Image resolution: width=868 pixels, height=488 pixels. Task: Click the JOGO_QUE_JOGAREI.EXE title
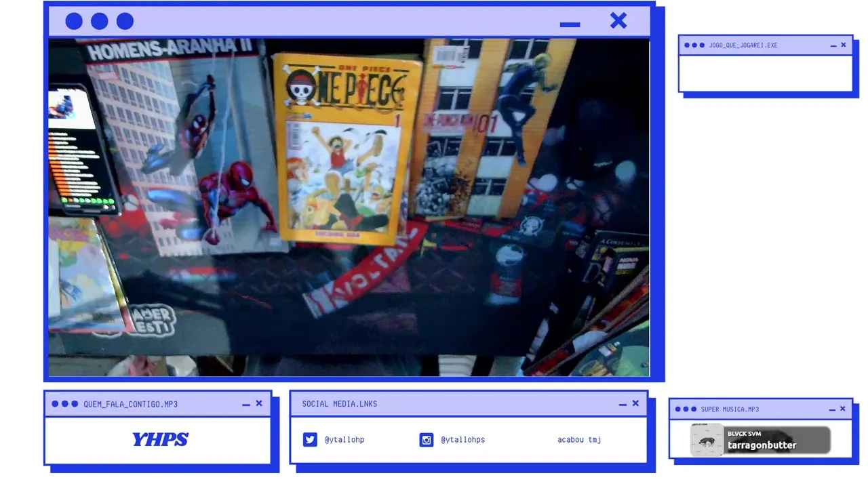(x=743, y=45)
